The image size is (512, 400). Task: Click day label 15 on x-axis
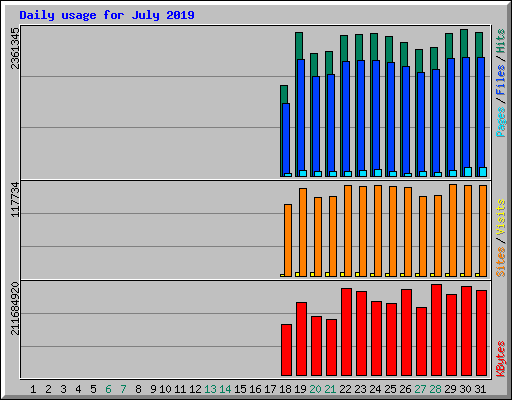240,389
